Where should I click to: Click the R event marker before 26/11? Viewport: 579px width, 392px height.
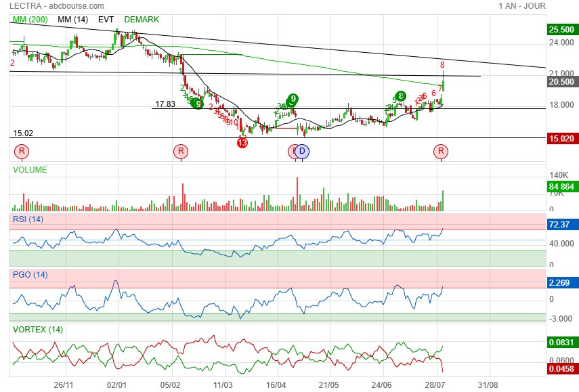tap(22, 152)
